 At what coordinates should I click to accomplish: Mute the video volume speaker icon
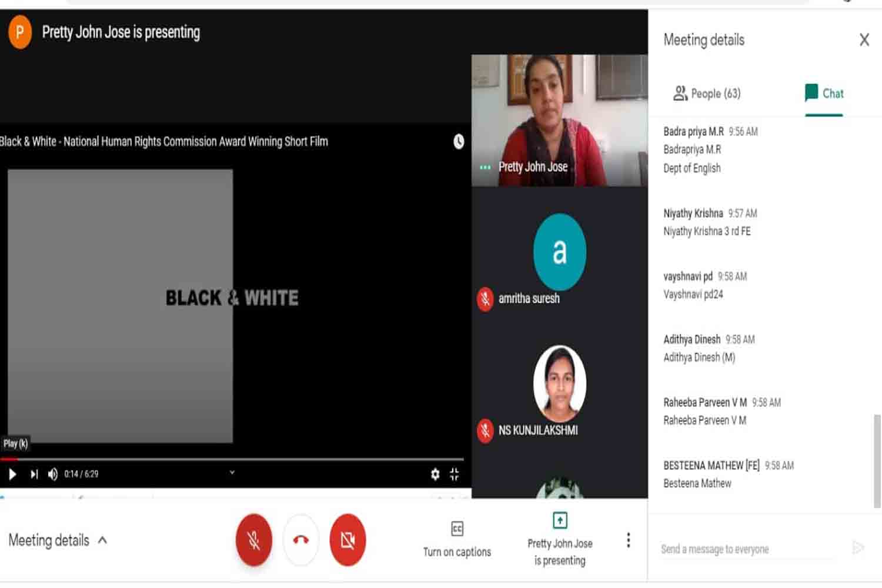[x=53, y=474]
